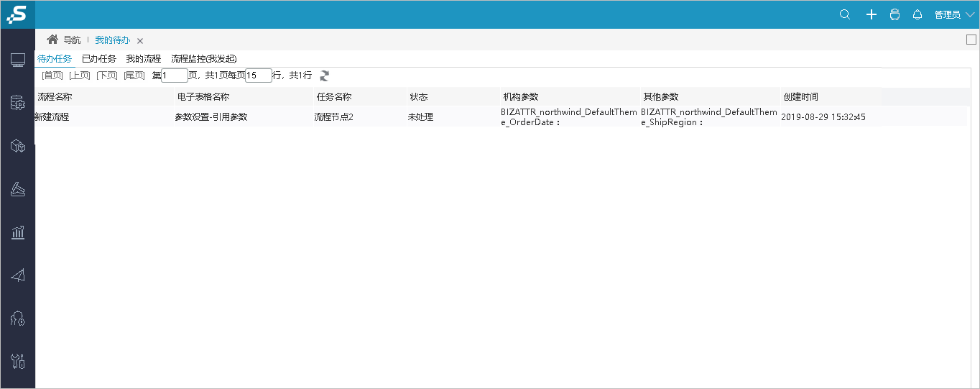Select the 已办任务 tab
The width and height of the screenshot is (980, 389).
pos(99,59)
